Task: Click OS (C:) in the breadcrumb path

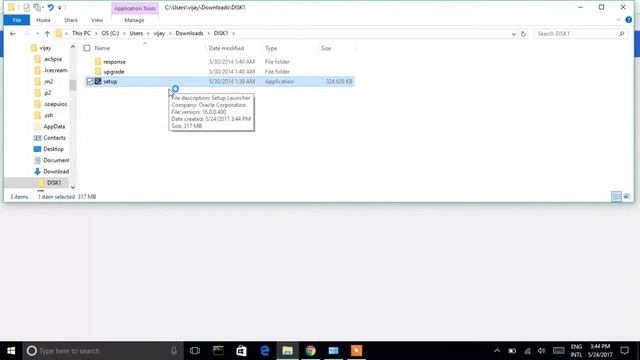Action: [110, 33]
